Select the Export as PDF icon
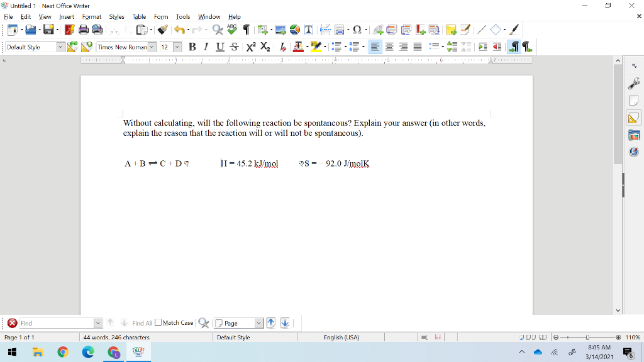This screenshot has height=362, width=644. (x=69, y=29)
